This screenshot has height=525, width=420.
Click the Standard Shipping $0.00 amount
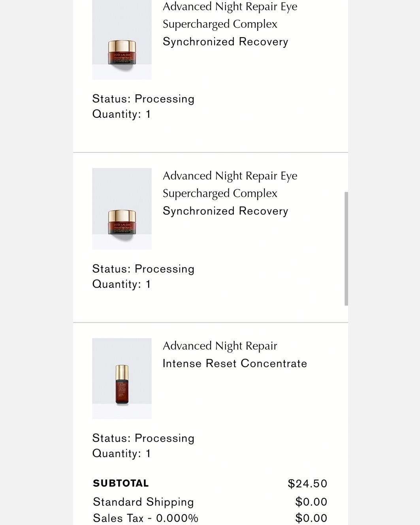coord(311,502)
